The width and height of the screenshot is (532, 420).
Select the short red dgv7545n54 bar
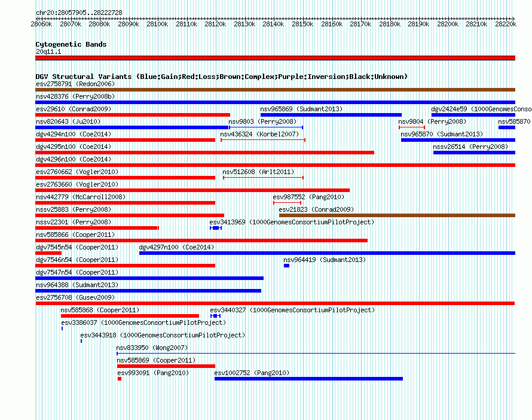pos(48,253)
